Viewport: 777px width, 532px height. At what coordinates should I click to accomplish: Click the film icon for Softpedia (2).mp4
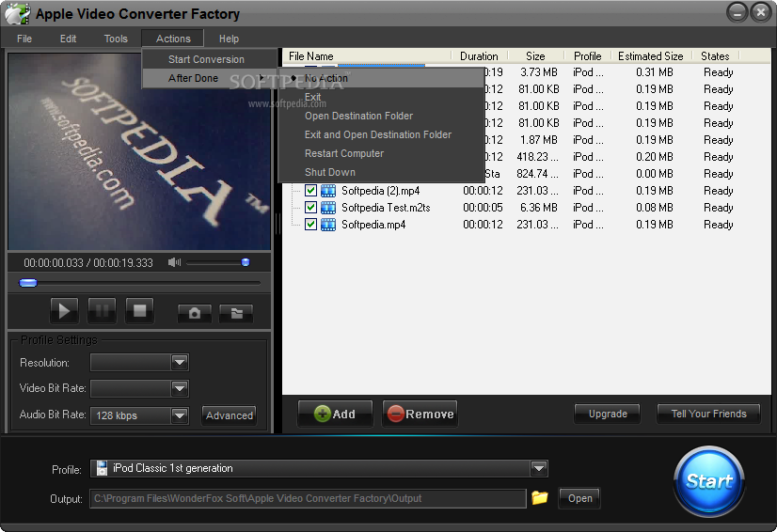[x=328, y=191]
